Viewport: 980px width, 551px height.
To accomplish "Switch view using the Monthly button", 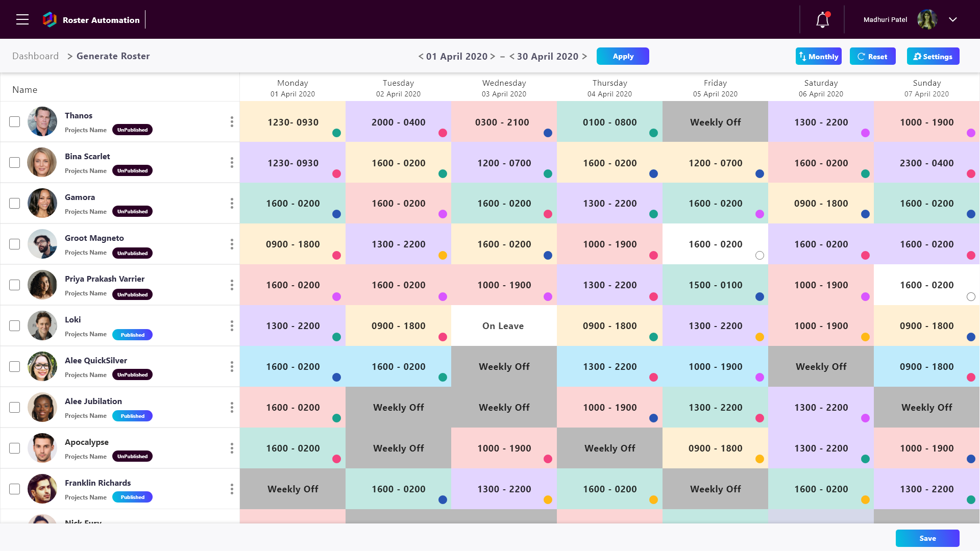I will (x=818, y=57).
